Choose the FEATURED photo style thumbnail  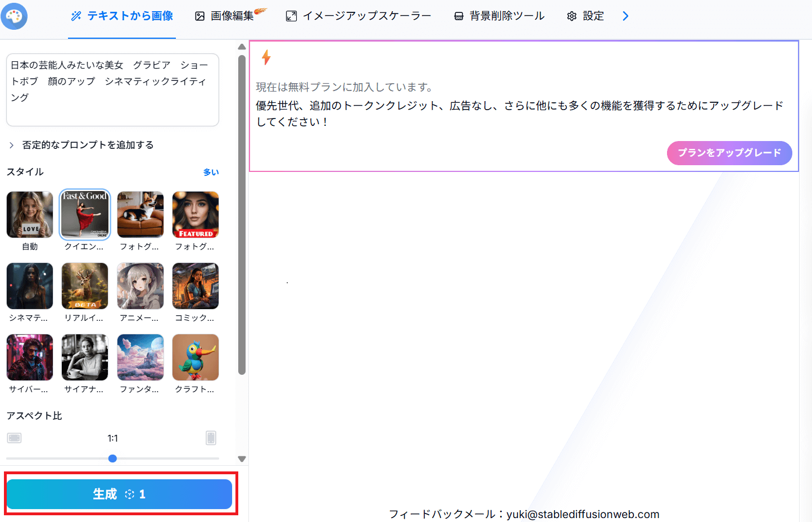pos(196,215)
